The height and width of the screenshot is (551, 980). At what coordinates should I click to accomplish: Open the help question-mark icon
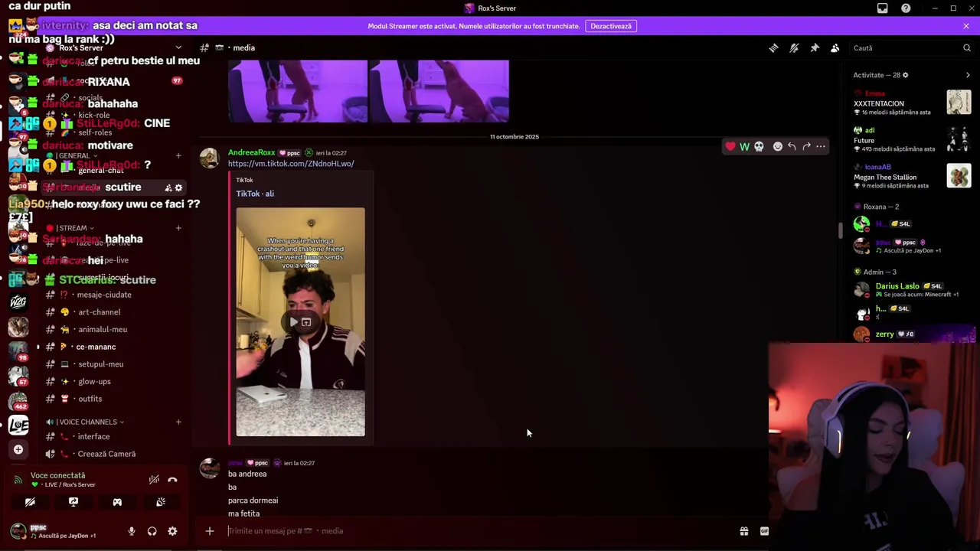coord(906,8)
